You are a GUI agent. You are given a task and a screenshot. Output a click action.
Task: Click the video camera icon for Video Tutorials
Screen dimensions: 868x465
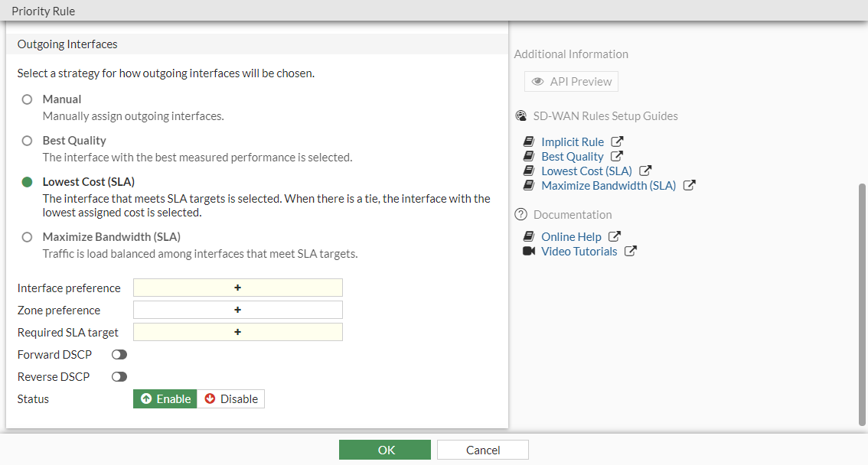529,252
